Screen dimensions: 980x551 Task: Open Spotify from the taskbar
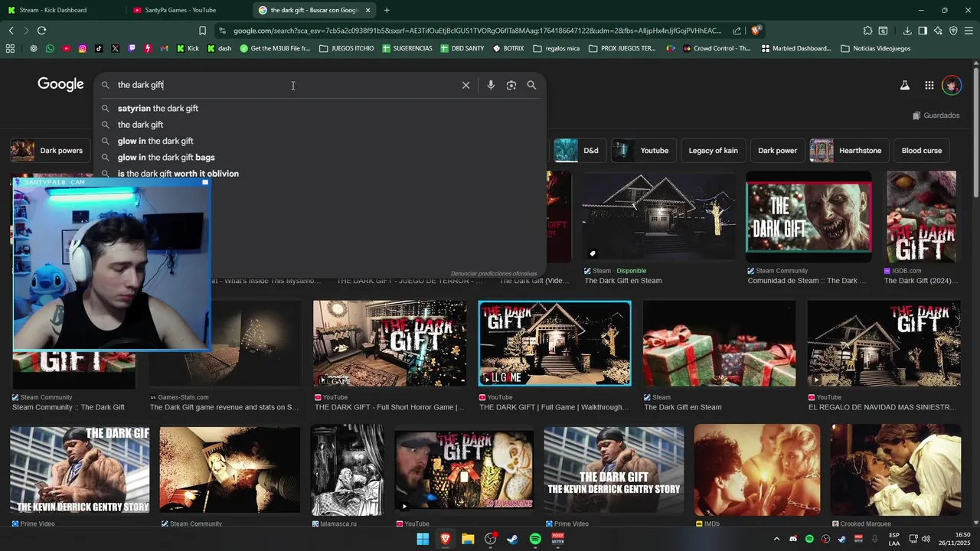(535, 540)
